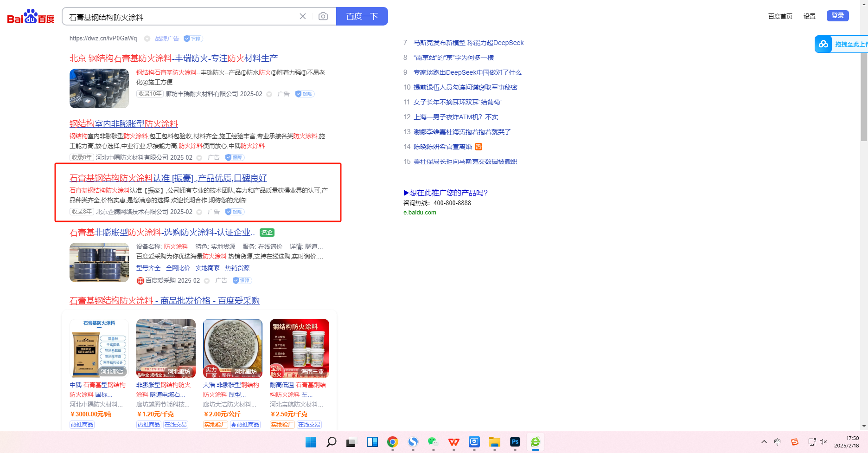Open Photoshop from the taskbar
868x453 pixels.
pyautogui.click(x=515, y=442)
